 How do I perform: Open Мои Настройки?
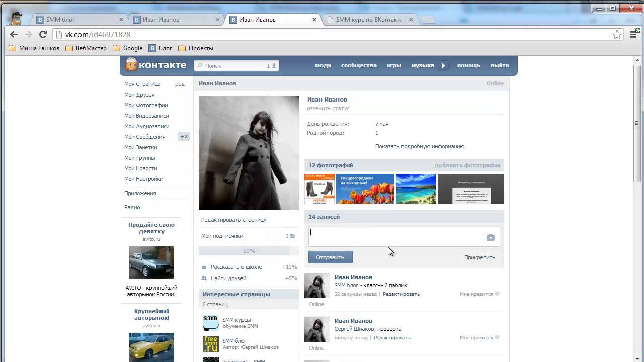pyautogui.click(x=143, y=179)
